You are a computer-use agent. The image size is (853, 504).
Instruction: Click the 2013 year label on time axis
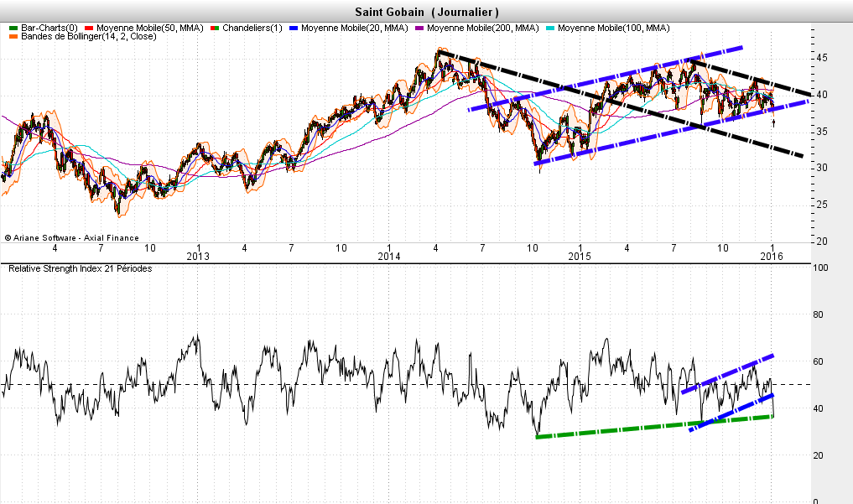[x=197, y=257]
